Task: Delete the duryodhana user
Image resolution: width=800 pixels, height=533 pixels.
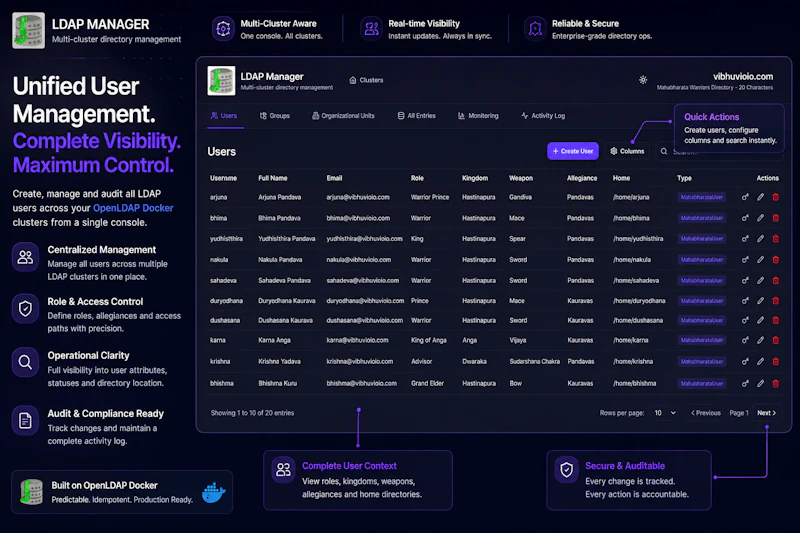Action: (x=776, y=301)
